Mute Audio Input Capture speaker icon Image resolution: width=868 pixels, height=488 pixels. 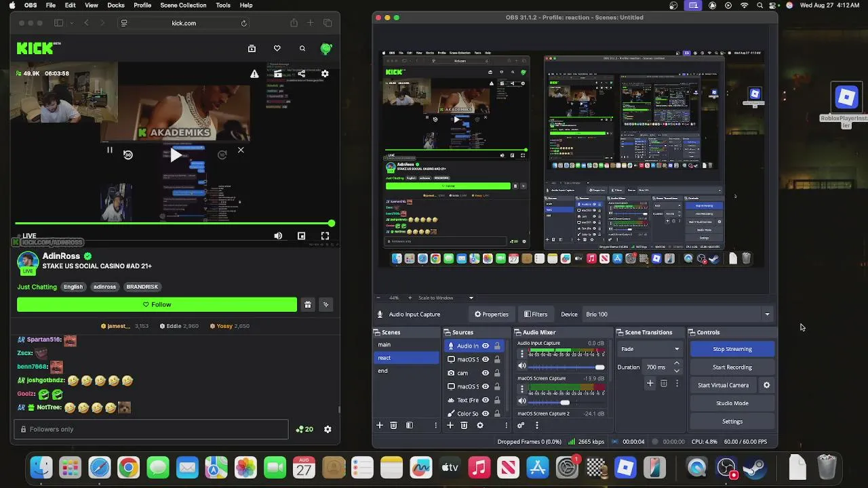522,367
